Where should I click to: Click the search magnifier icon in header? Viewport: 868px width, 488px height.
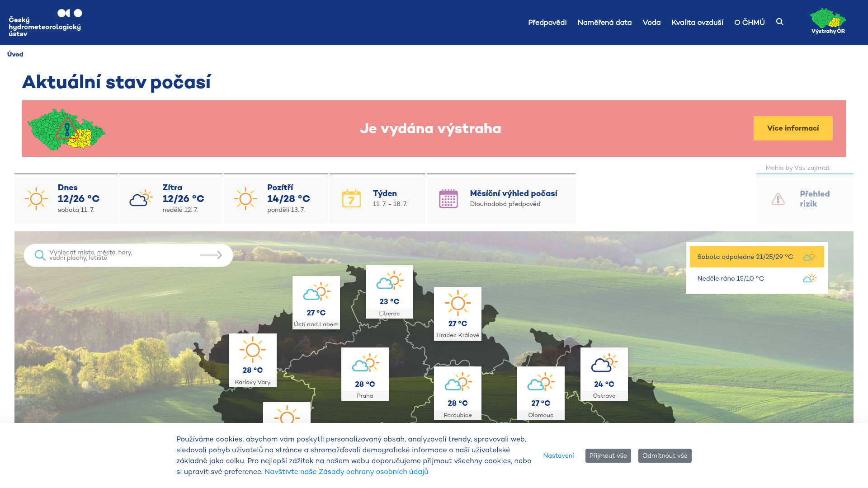click(780, 22)
